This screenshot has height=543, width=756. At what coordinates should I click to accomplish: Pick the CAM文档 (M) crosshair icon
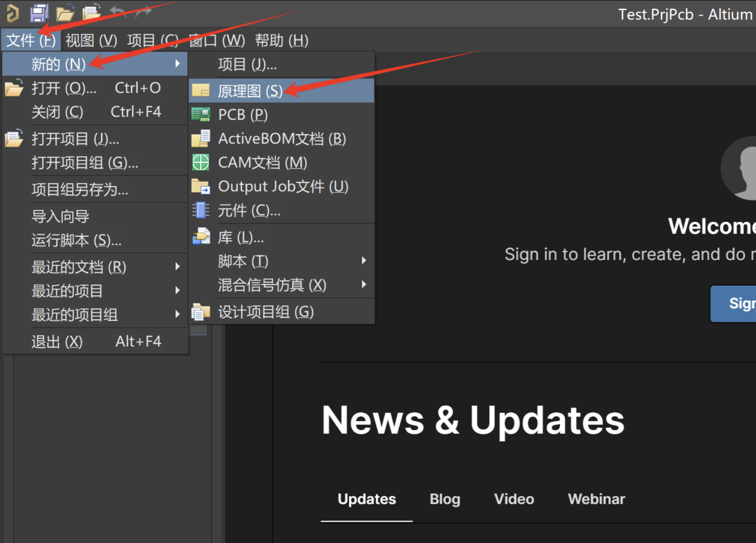point(201,162)
